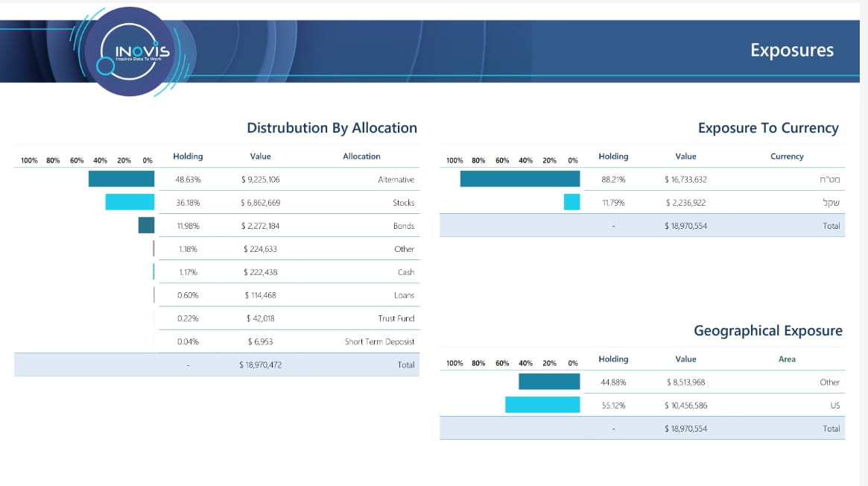Click the US bar in Geographical Exposure
Viewport: 868px width, 486px height.
(x=542, y=405)
